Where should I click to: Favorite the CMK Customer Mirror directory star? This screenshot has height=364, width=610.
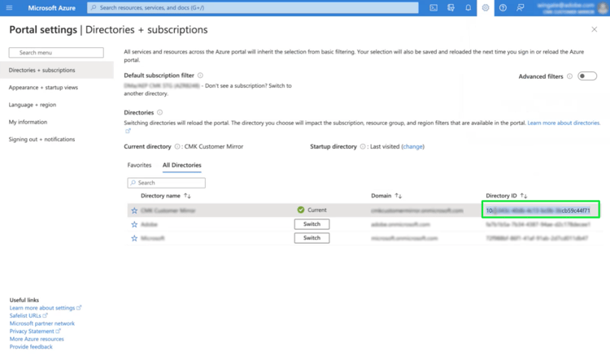pyautogui.click(x=134, y=210)
